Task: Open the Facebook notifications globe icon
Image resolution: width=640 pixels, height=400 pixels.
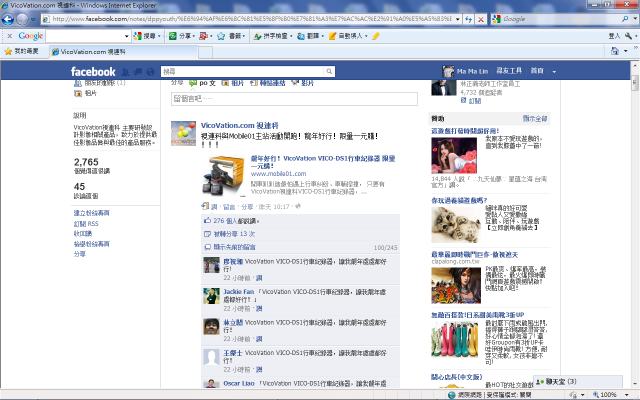Action: tap(151, 72)
